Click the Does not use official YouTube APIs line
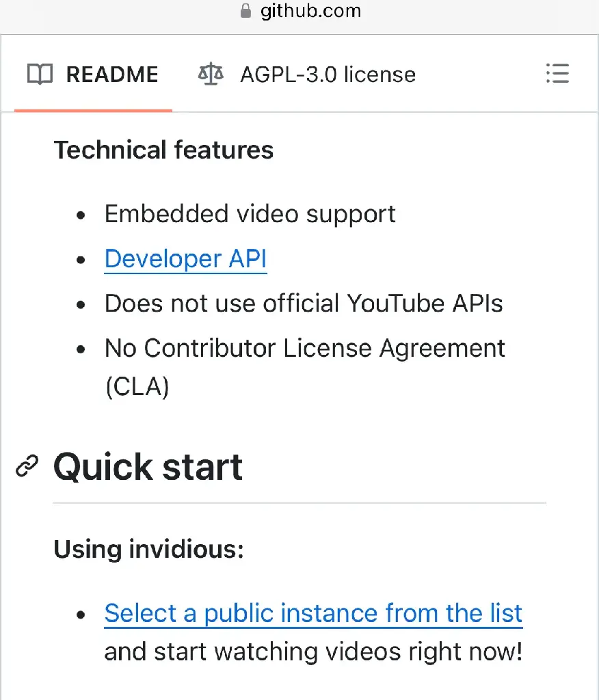Viewport: 599px width, 700px height. click(304, 304)
